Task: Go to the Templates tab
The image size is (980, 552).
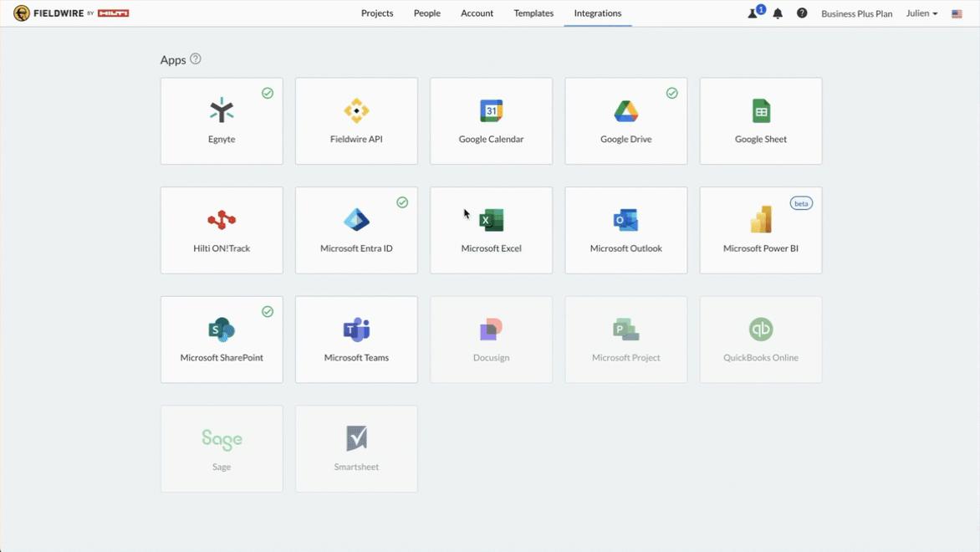Action: [x=533, y=13]
